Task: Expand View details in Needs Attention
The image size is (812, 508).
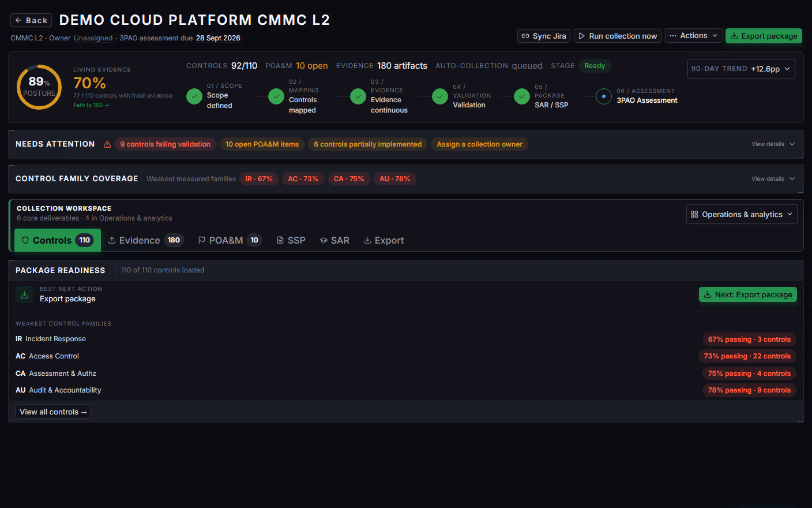Action: [x=773, y=144]
